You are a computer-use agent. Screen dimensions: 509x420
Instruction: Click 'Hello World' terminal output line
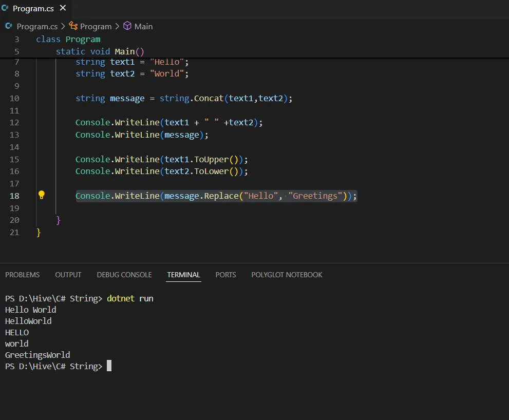tap(30, 310)
